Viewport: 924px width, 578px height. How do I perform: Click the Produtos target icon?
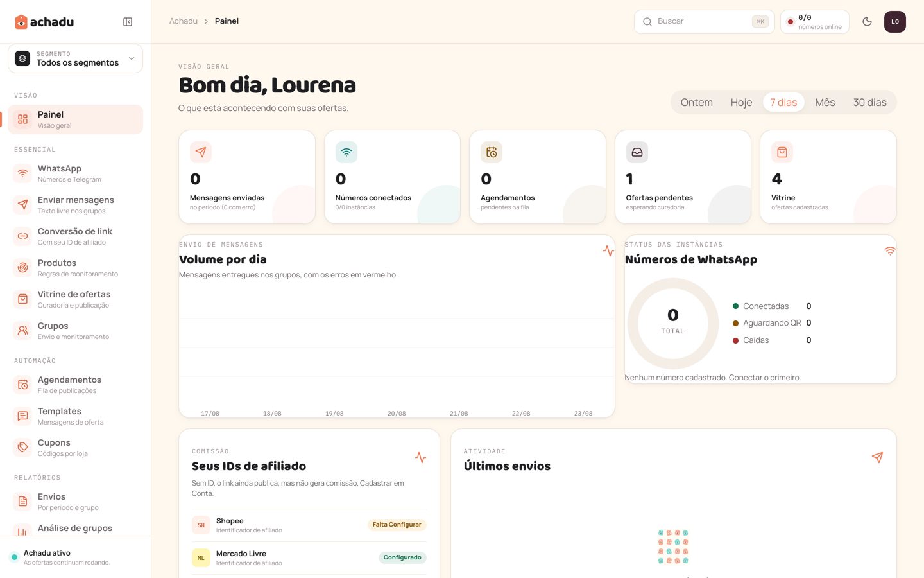pos(23,268)
